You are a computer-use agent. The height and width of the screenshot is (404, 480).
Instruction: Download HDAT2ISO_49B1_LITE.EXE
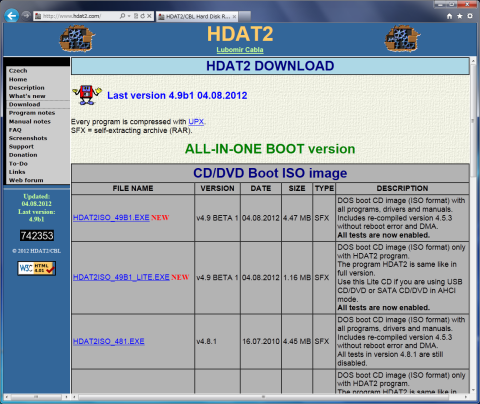[x=121, y=277]
